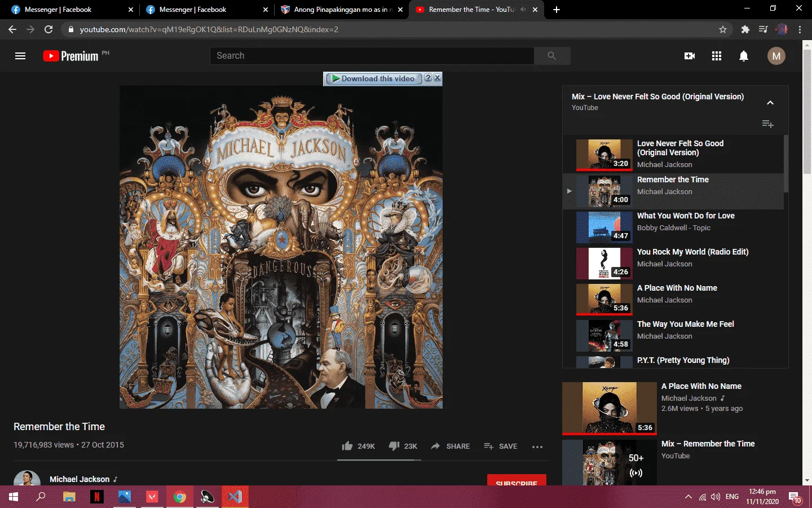
Task: Open the more actions ellipsis below video
Action: click(537, 446)
